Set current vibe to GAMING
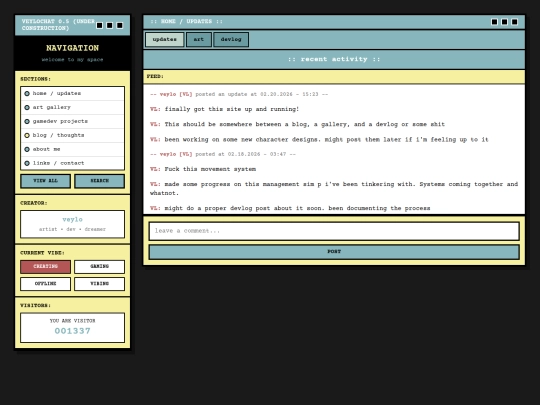540x405 pixels. click(100, 267)
